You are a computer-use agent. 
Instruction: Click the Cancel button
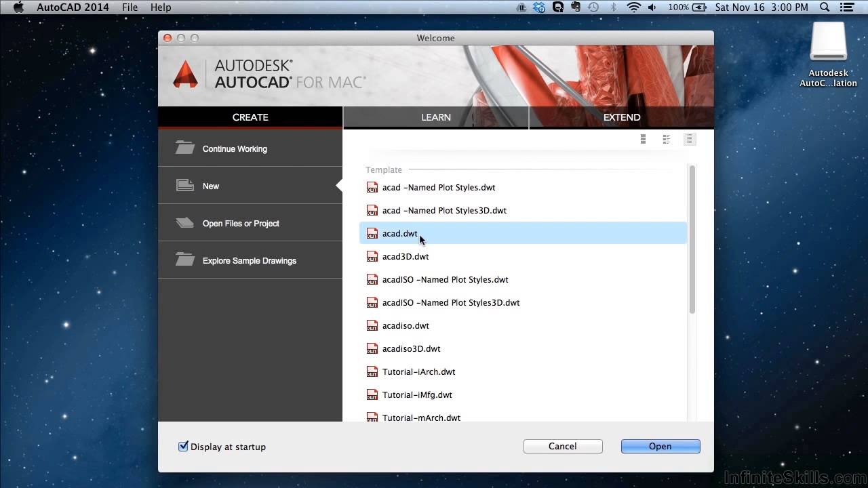click(563, 446)
